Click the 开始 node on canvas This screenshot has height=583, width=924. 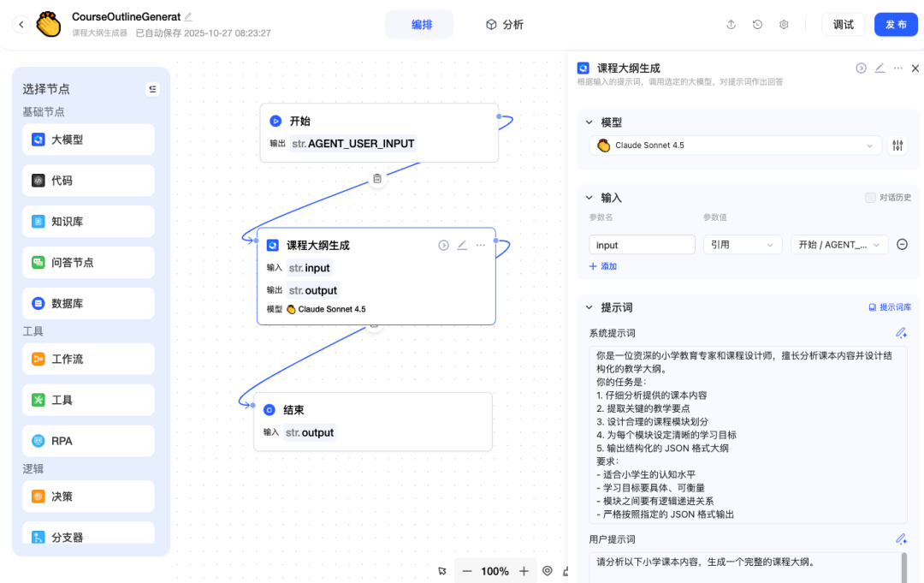click(379, 133)
